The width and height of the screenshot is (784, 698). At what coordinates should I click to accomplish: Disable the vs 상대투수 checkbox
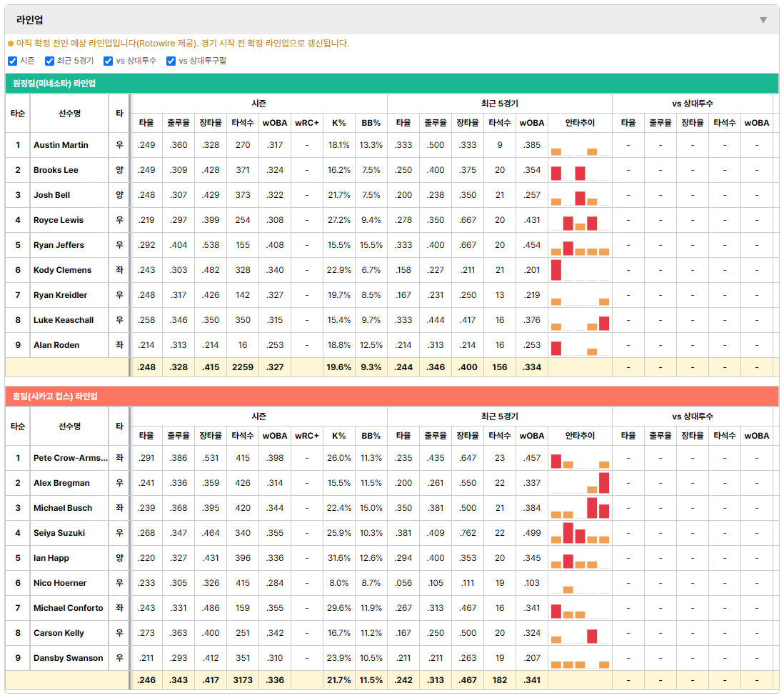pyautogui.click(x=108, y=61)
